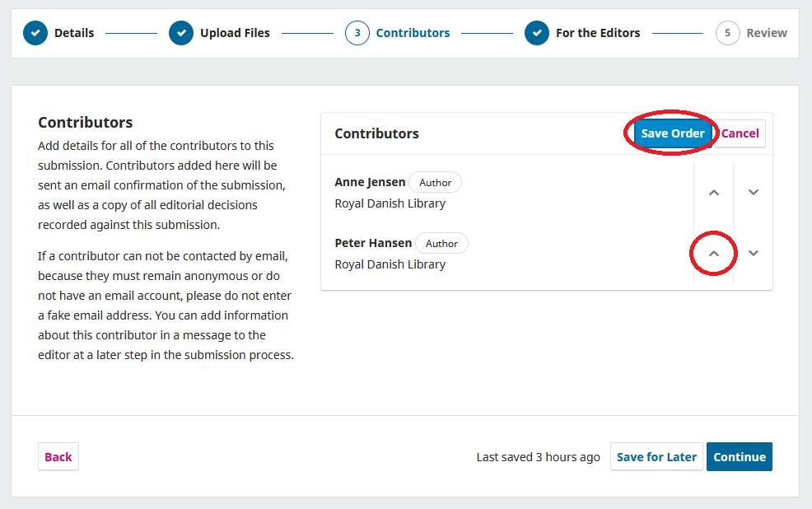Continue to the next step
The height and width of the screenshot is (509, 812).
(739, 456)
